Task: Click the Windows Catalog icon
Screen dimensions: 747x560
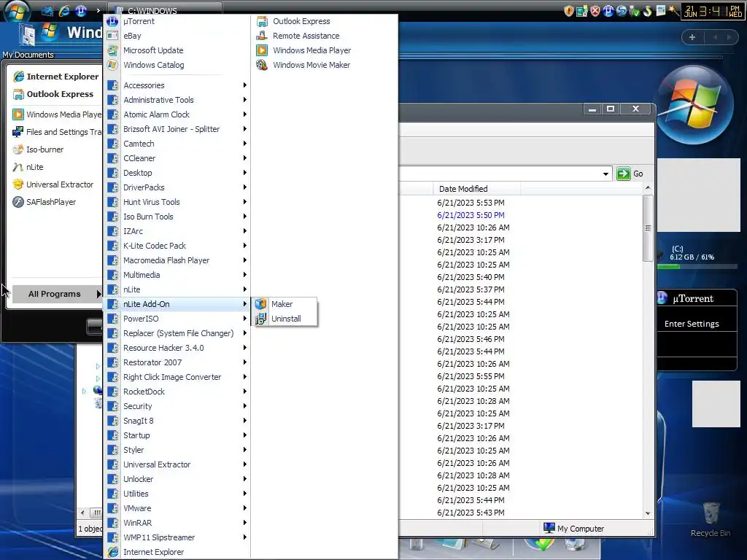Action: click(x=112, y=65)
